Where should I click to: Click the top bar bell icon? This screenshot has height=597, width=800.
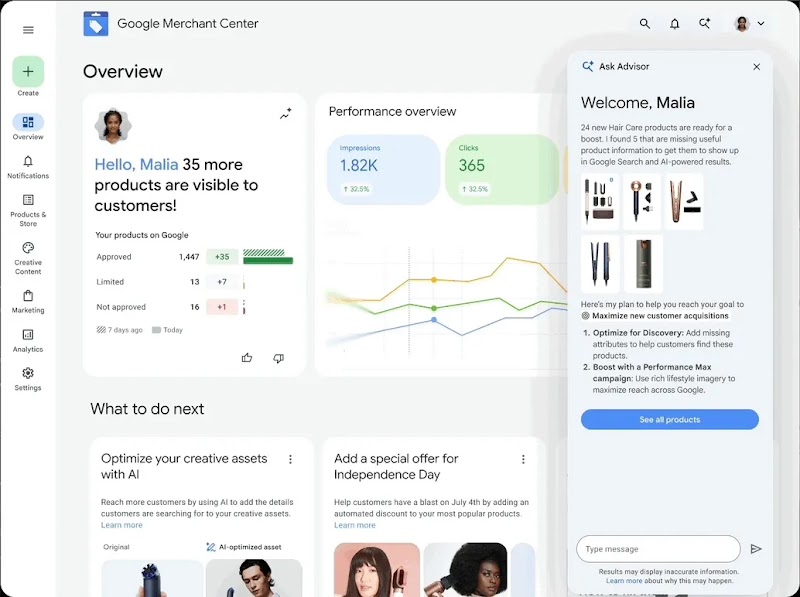coord(674,23)
